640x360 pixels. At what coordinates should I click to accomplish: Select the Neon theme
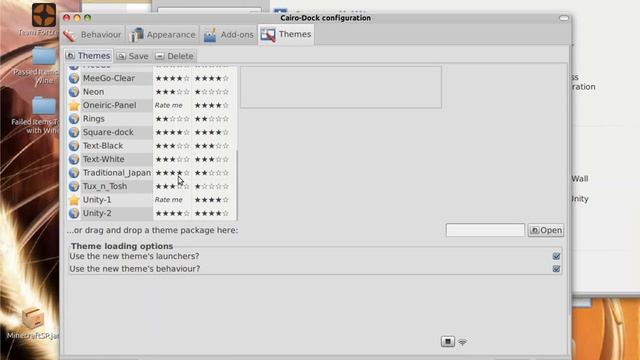93,91
